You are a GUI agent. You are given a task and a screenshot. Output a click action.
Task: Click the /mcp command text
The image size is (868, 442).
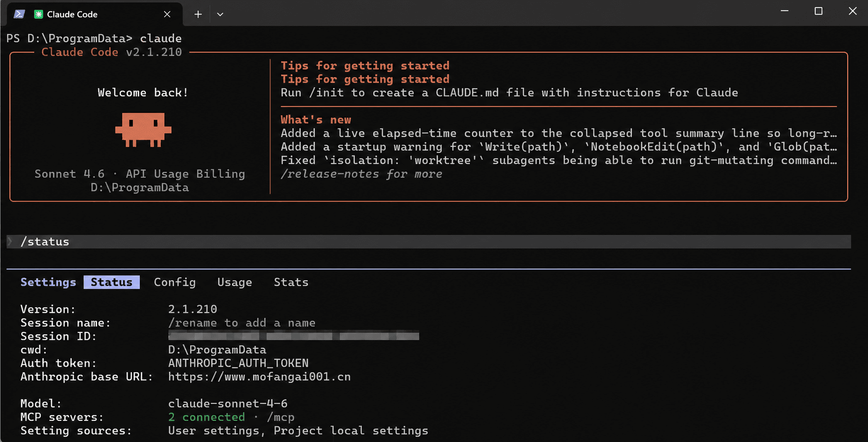click(x=281, y=417)
